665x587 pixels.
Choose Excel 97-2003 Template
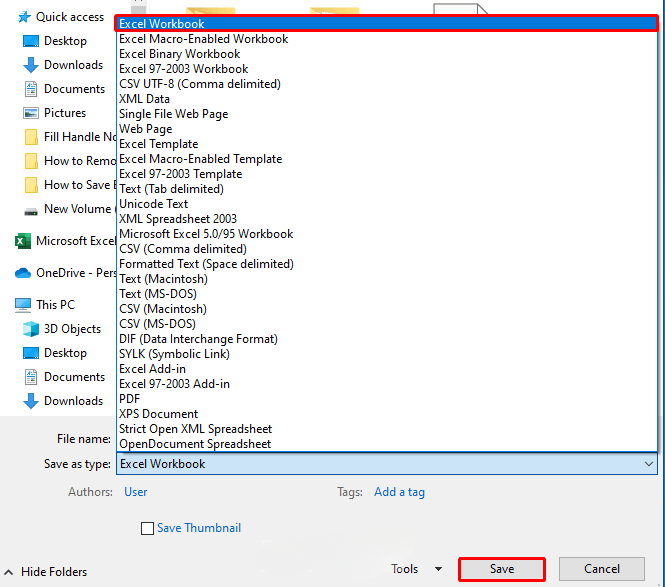tap(386, 174)
